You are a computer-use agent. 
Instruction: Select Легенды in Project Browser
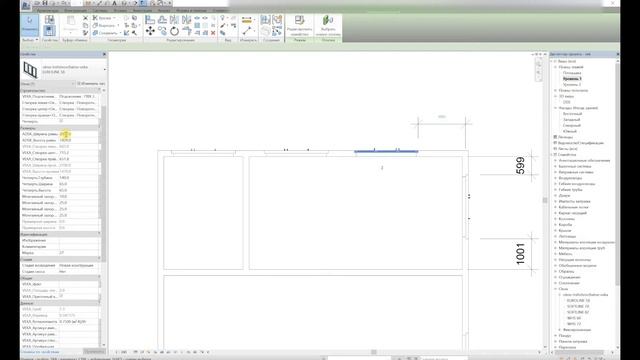pyautogui.click(x=565, y=137)
